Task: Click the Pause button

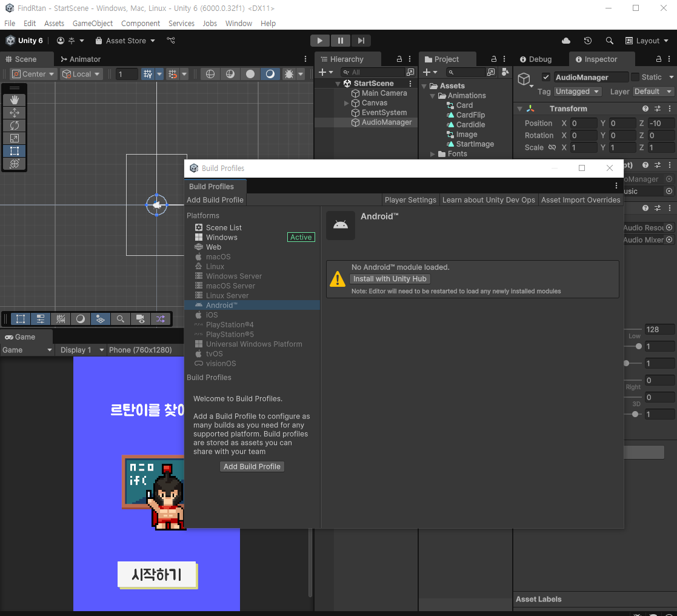Action: coord(340,41)
